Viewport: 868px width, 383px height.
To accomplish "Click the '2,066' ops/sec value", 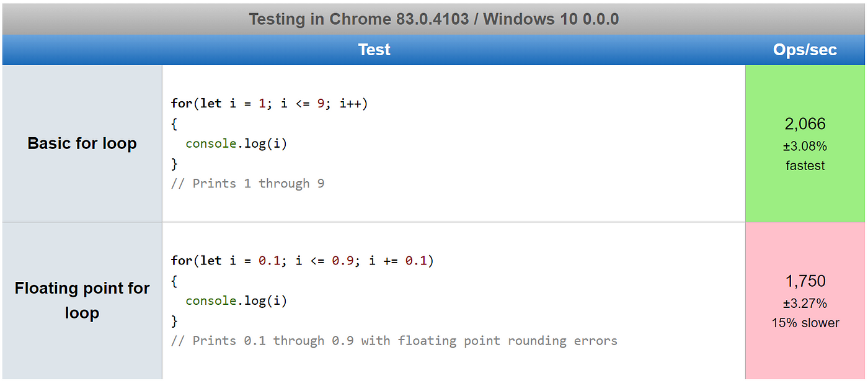I will point(805,124).
